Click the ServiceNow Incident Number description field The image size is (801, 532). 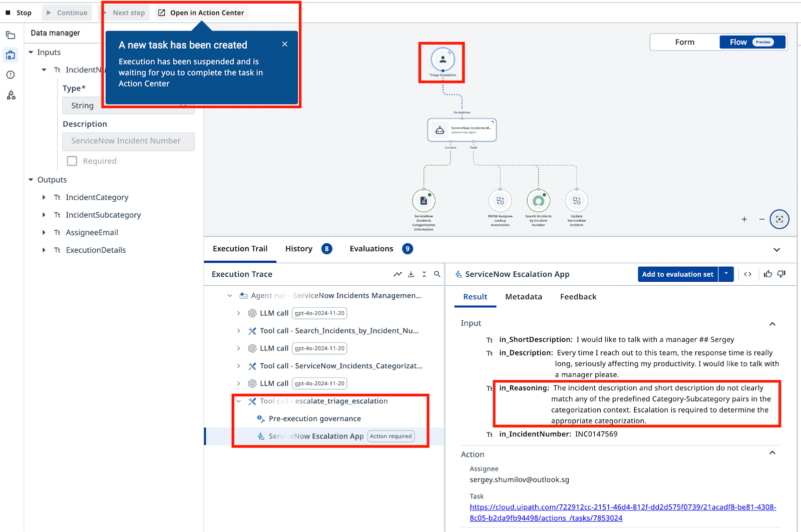[x=128, y=141]
